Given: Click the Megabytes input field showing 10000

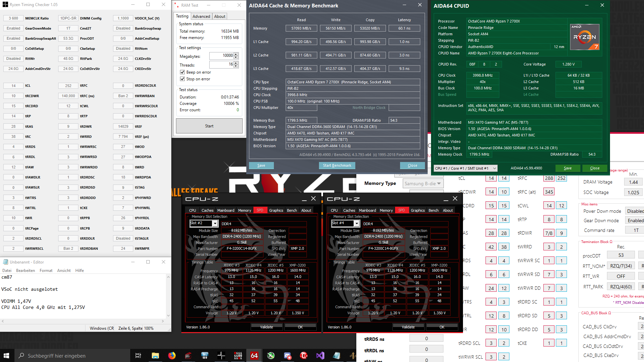Looking at the screenshot, I should click(221, 55).
